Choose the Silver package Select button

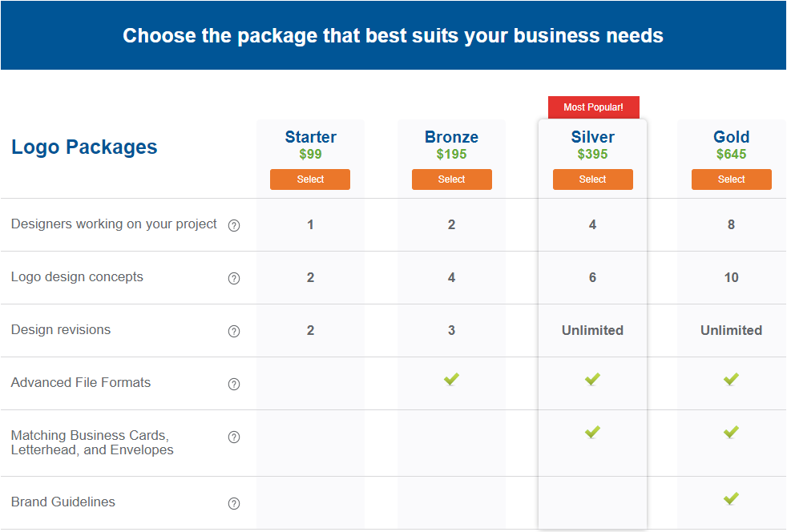(592, 179)
